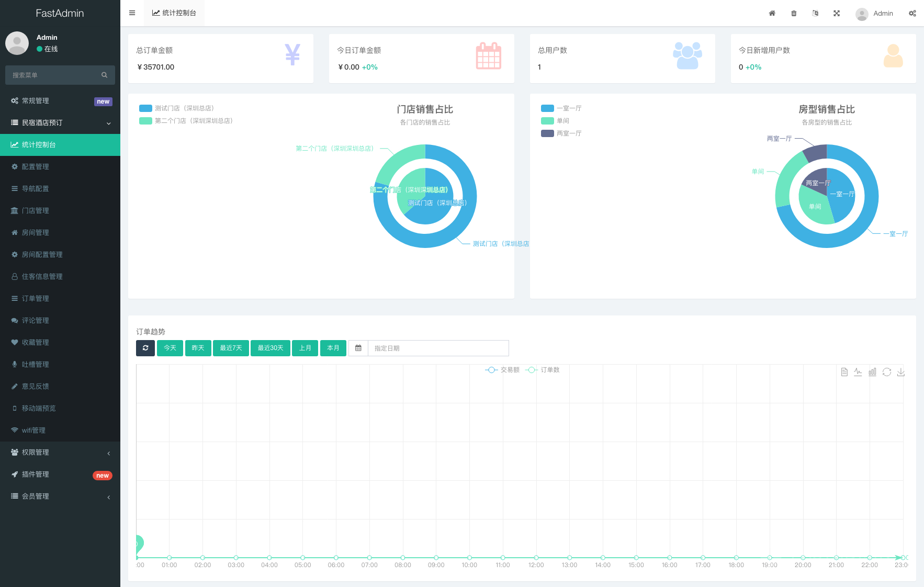
Task: Click the home icon in top bar
Action: point(772,13)
